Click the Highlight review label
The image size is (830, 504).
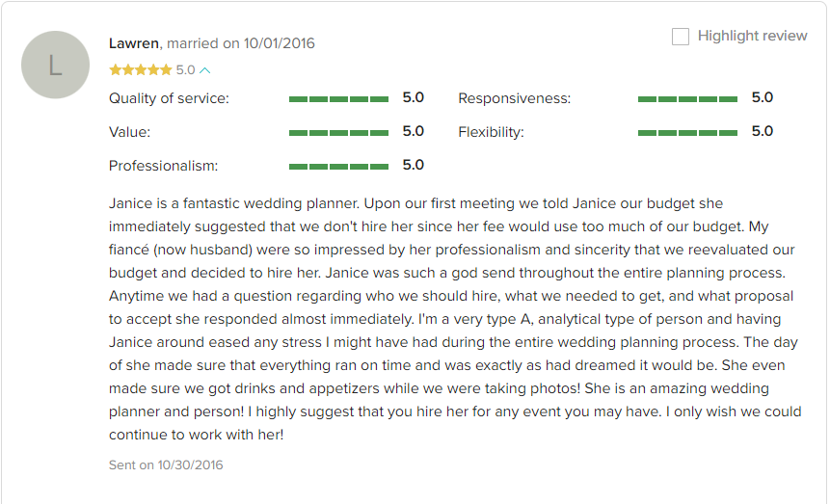coord(752,36)
